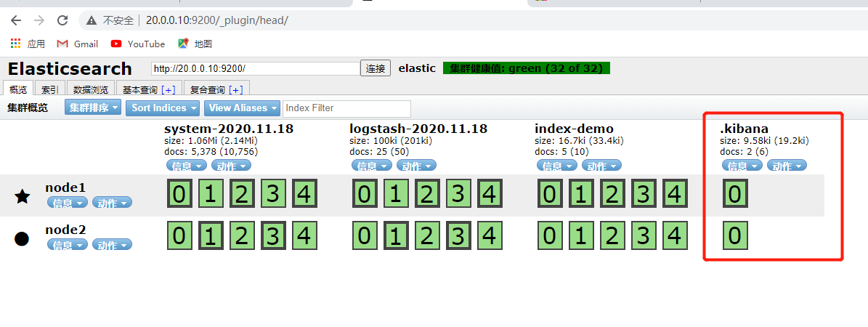Click .kibana shard 0 on node2

coord(734,235)
